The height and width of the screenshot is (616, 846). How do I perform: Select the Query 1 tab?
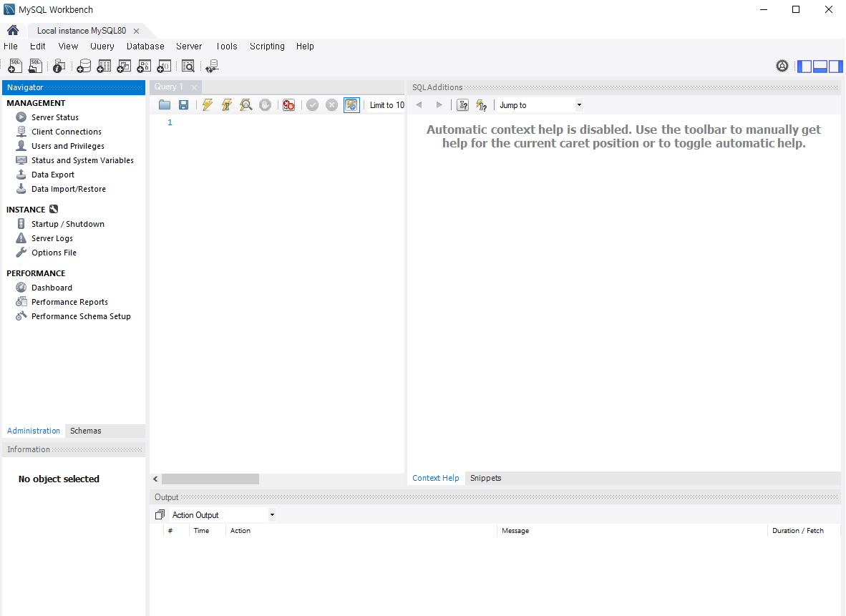(x=168, y=87)
